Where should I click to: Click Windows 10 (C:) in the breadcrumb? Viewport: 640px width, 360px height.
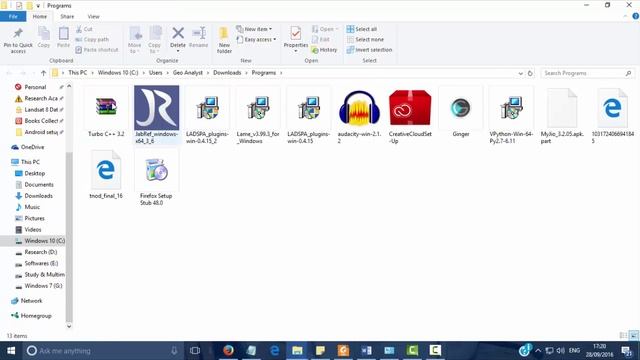118,73
